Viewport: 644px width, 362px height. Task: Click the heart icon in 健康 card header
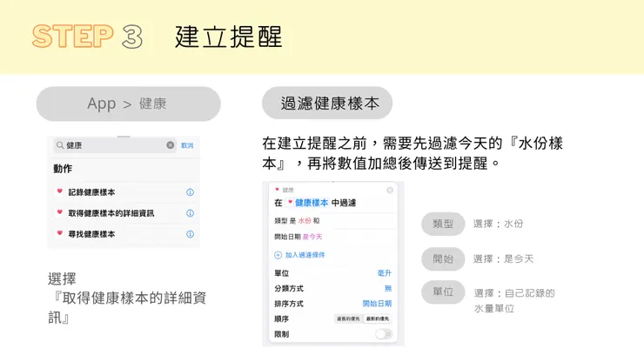pos(278,190)
